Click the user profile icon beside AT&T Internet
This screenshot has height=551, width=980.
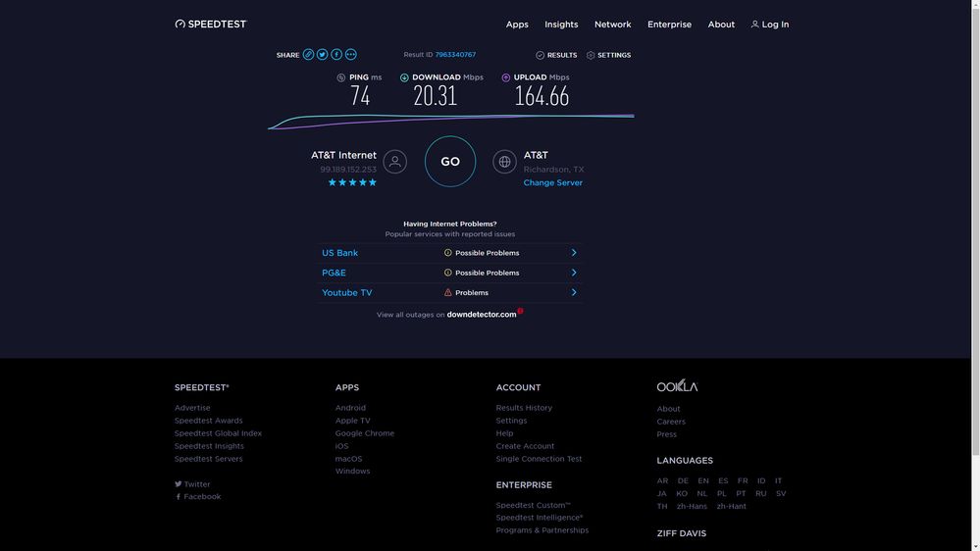[395, 162]
